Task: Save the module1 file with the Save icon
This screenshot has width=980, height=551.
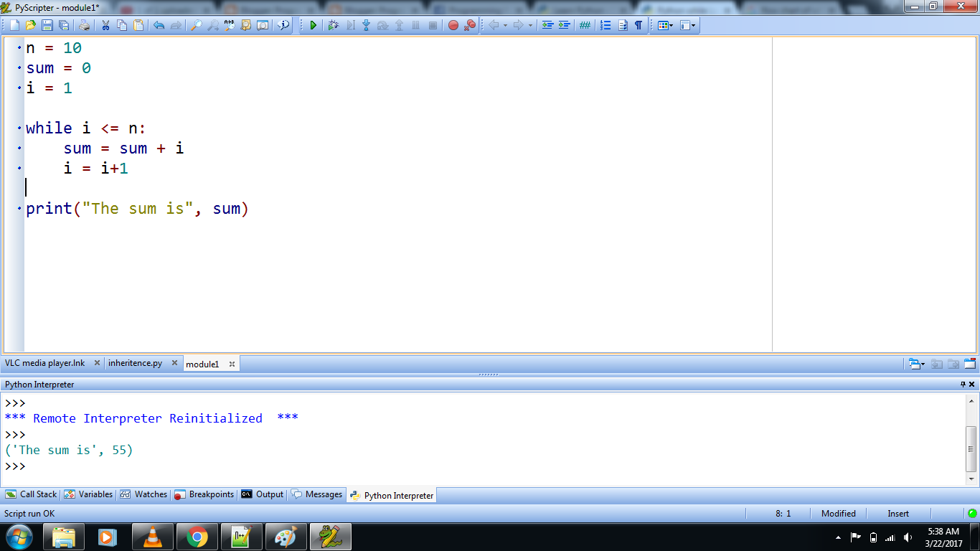Action: 47,24
